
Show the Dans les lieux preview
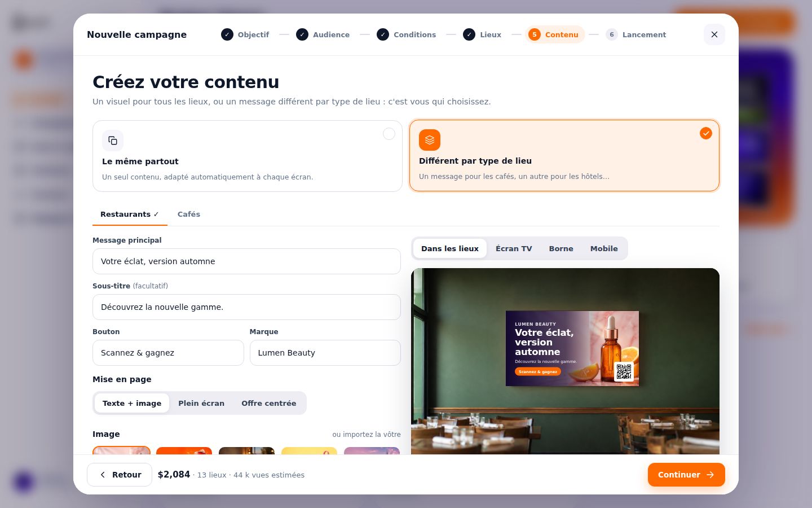[450, 248]
